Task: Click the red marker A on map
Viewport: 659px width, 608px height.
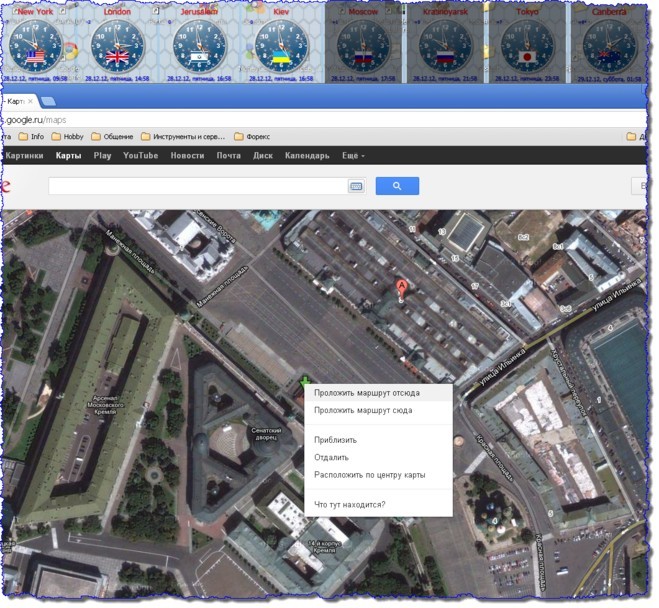Action: coord(402,288)
